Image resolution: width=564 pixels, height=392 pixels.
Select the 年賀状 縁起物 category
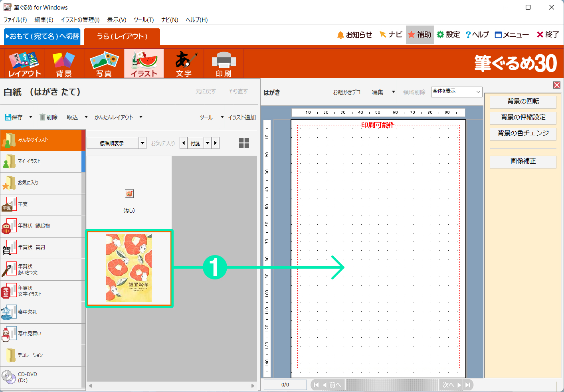tap(42, 226)
